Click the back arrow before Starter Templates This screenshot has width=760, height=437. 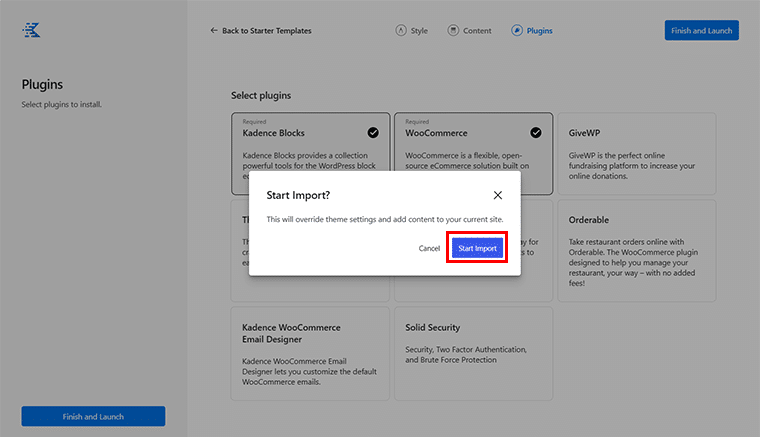pyautogui.click(x=214, y=31)
